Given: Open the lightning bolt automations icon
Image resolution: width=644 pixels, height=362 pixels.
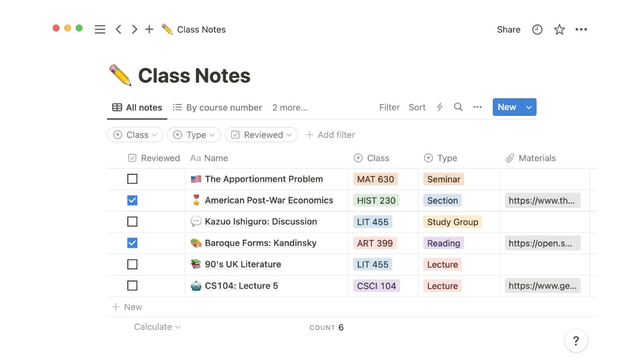Looking at the screenshot, I should (x=440, y=107).
